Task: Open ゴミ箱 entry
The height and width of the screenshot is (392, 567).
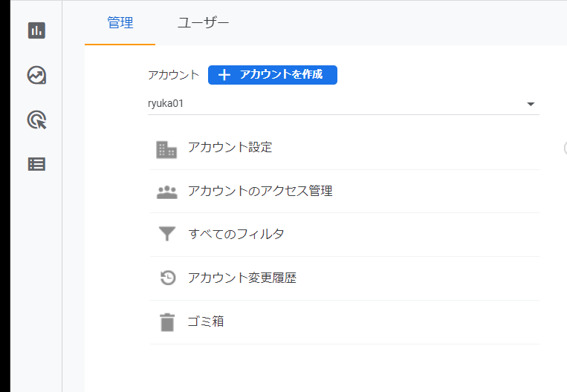Action: pos(345,322)
